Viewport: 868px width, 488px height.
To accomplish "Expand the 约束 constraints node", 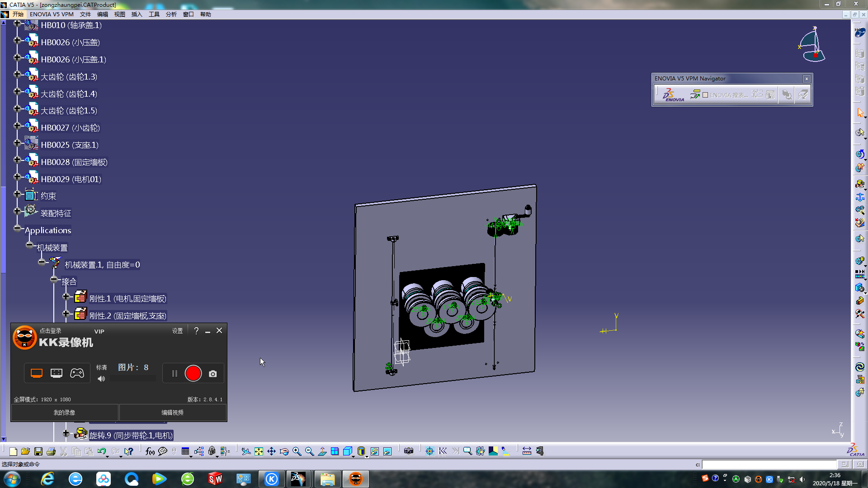I will point(17,194).
